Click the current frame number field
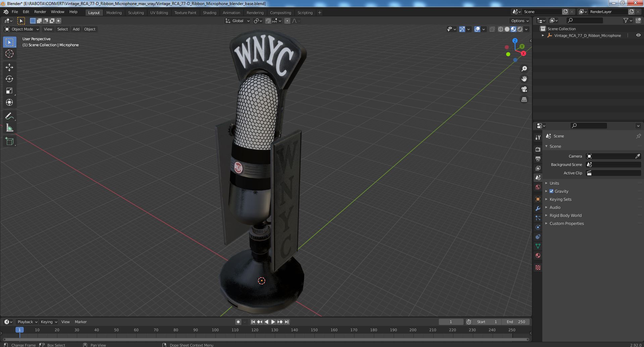Screen dimensions: 644x347 point(451,322)
